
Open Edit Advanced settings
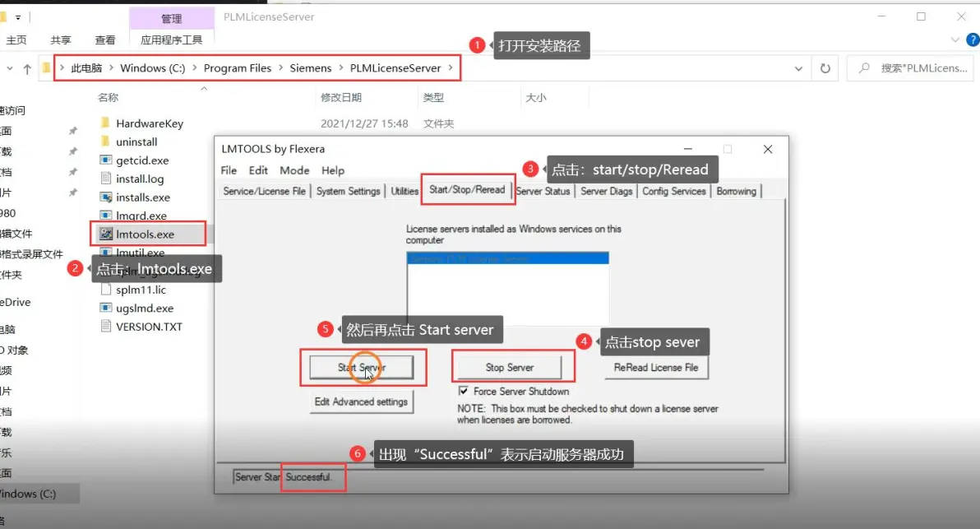361,401
